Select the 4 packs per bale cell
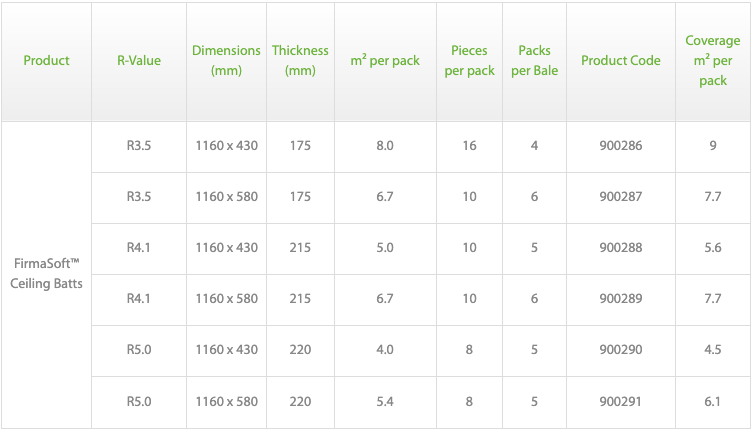 (535, 146)
